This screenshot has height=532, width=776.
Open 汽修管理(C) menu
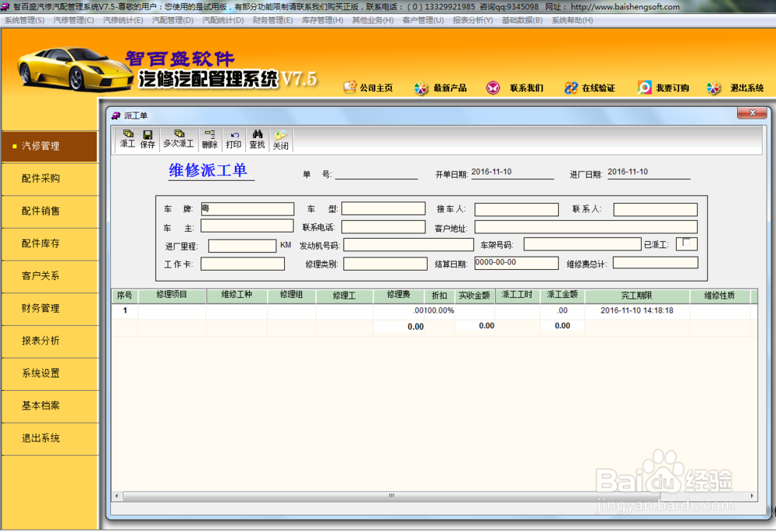(74, 20)
